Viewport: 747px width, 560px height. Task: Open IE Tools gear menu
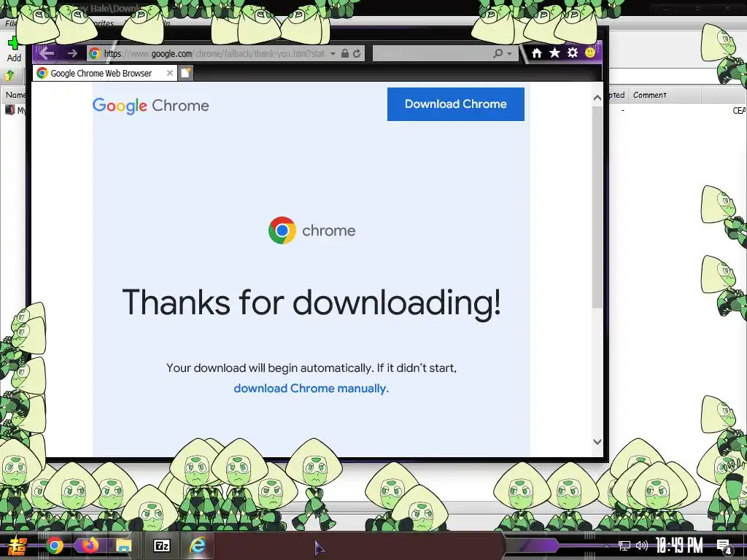point(572,52)
